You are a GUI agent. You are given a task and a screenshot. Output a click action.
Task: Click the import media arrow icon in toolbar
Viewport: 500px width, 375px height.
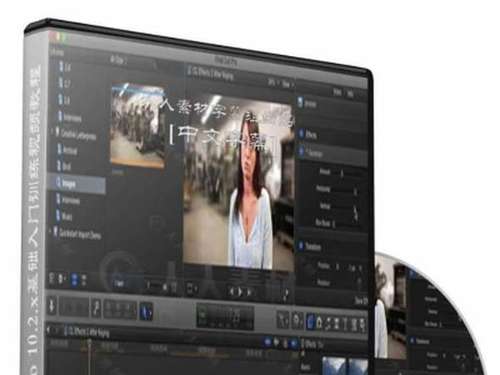click(52, 305)
